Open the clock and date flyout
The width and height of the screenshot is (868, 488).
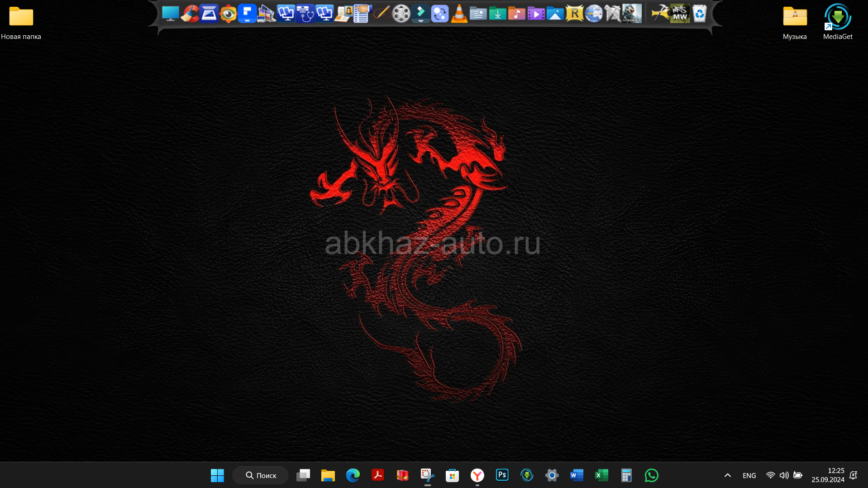coord(828,475)
